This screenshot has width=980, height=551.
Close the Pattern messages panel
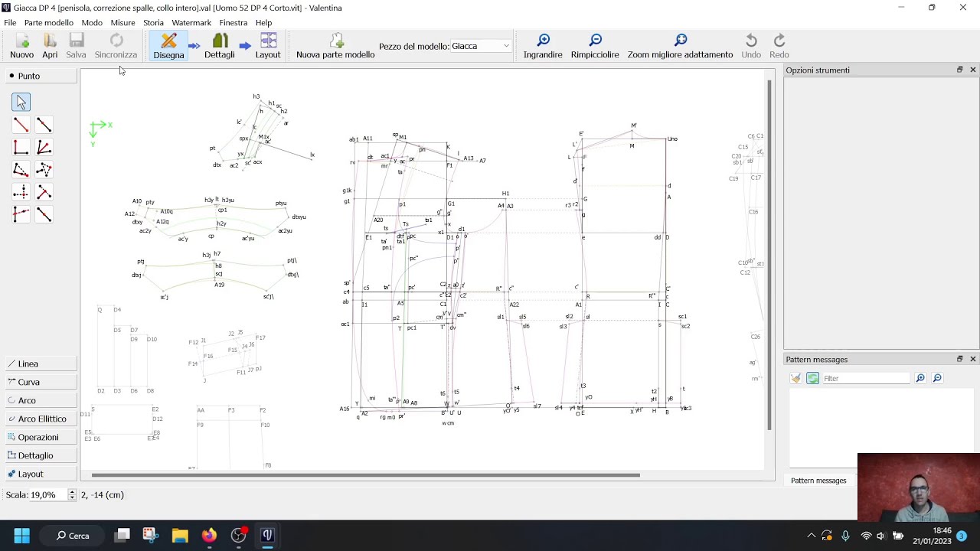pyautogui.click(x=973, y=359)
